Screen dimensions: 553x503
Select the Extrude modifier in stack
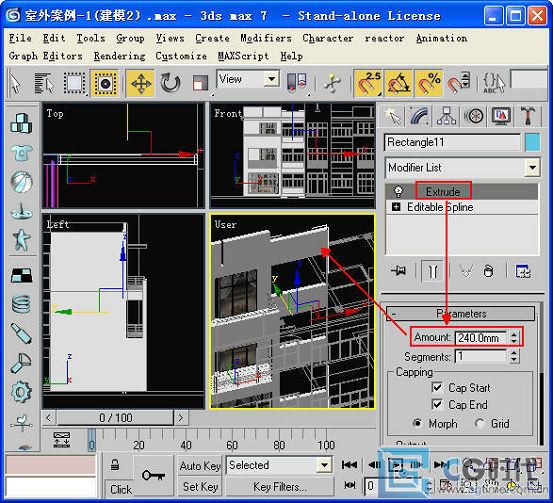tap(443, 192)
